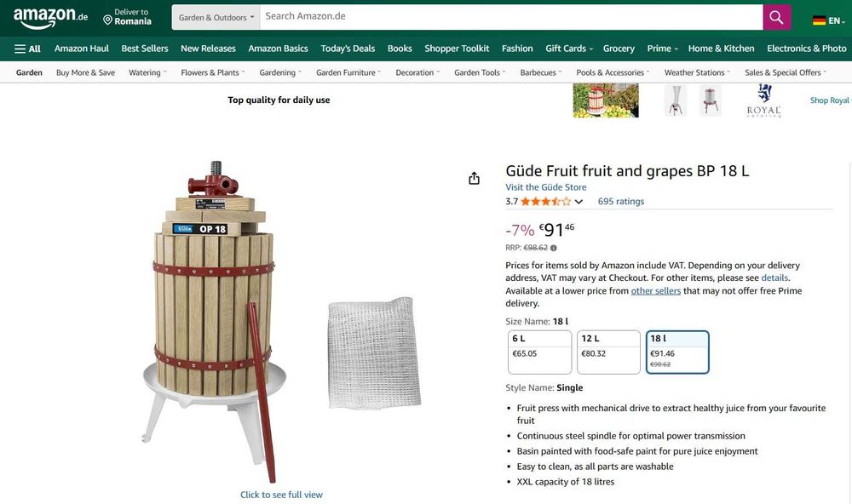Open the All hamburger menu
Viewport: 852px width, 504px height.
point(27,49)
